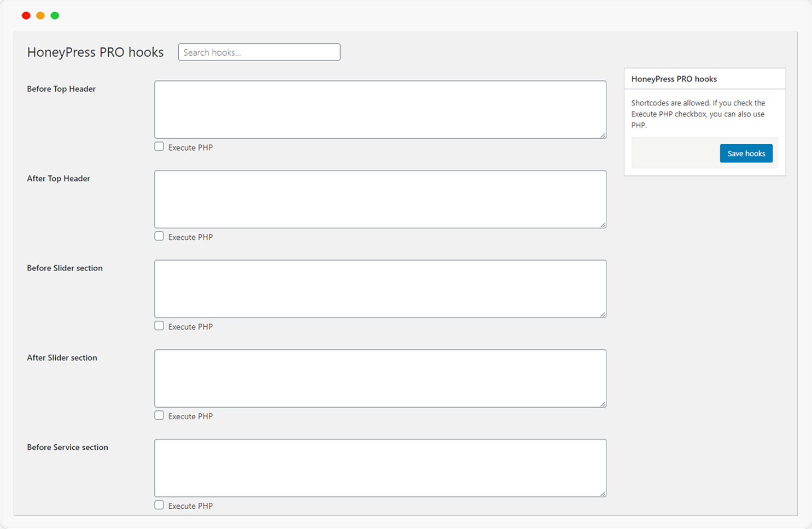
Task: Click Before Slider section textarea resize handle
Action: point(603,314)
